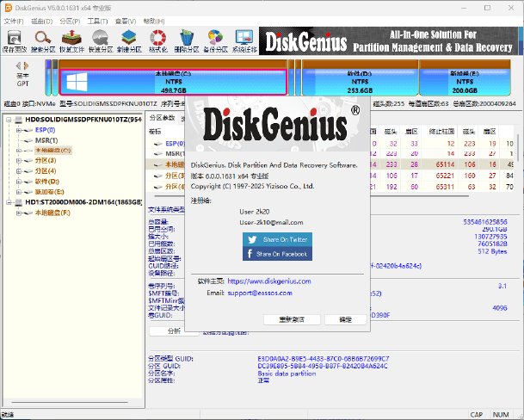Expand the HD0:SOLIDIGMSSDPFKNU010TZ disk tree node
The image size is (524, 420).
(x=9, y=120)
